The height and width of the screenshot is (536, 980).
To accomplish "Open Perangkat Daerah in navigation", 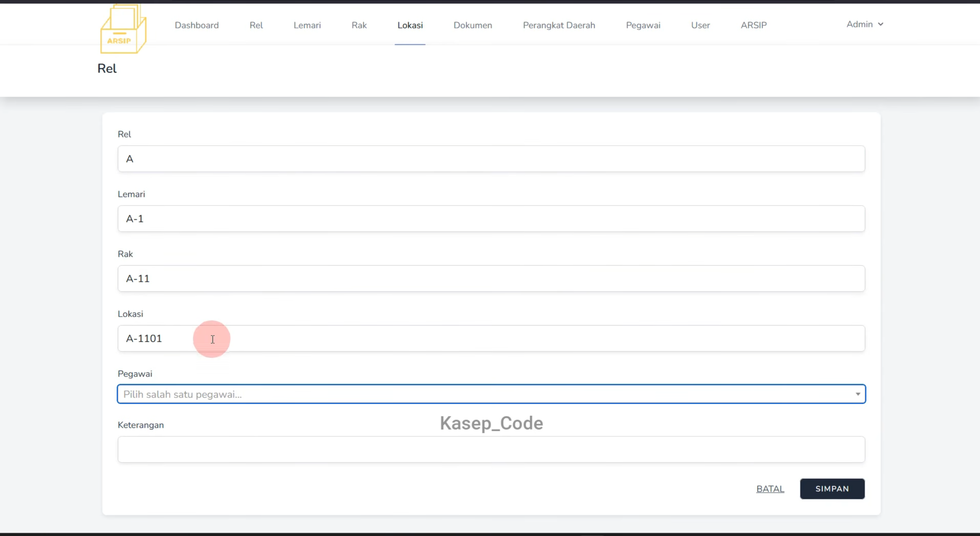I will point(559,25).
